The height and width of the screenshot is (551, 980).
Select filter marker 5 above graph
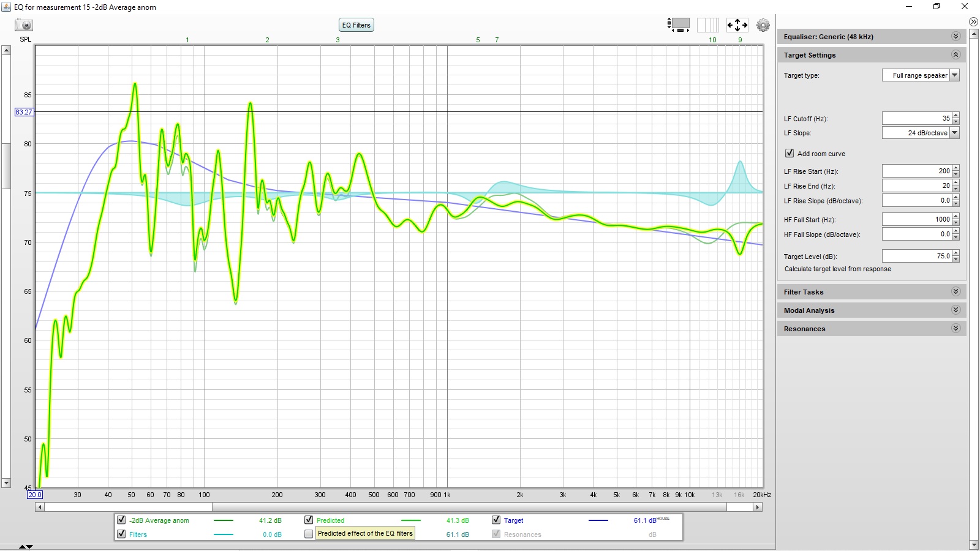click(x=478, y=40)
